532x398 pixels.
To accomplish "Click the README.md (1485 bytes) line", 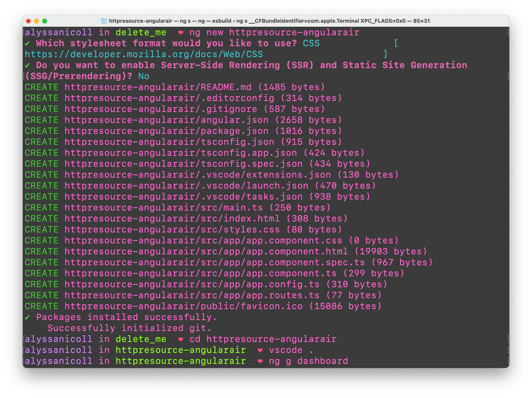I will [175, 87].
